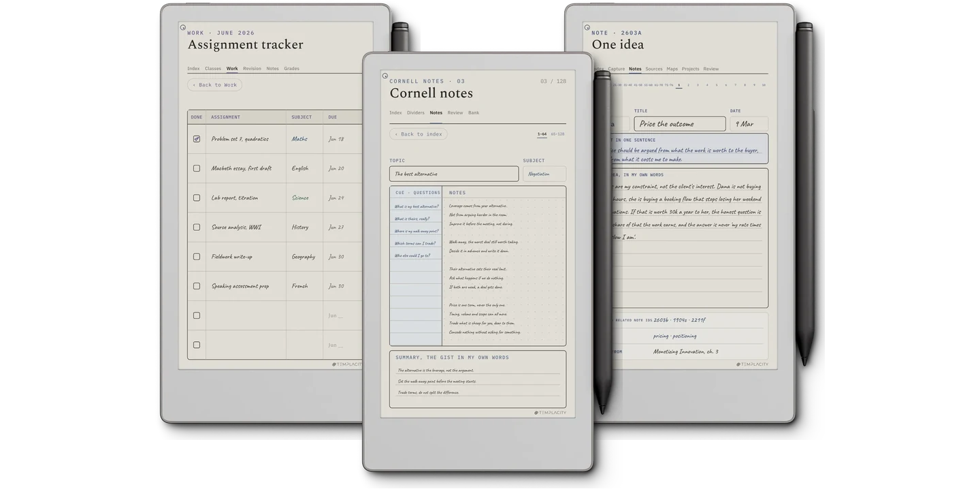Click the 'Assignment tracker' page title
This screenshot has width=980, height=489.
pos(246,45)
